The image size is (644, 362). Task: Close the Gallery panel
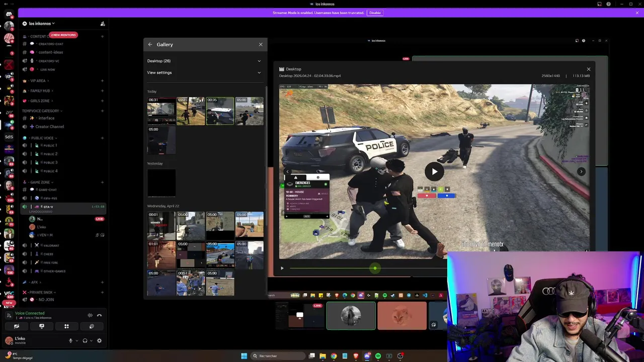point(261,44)
